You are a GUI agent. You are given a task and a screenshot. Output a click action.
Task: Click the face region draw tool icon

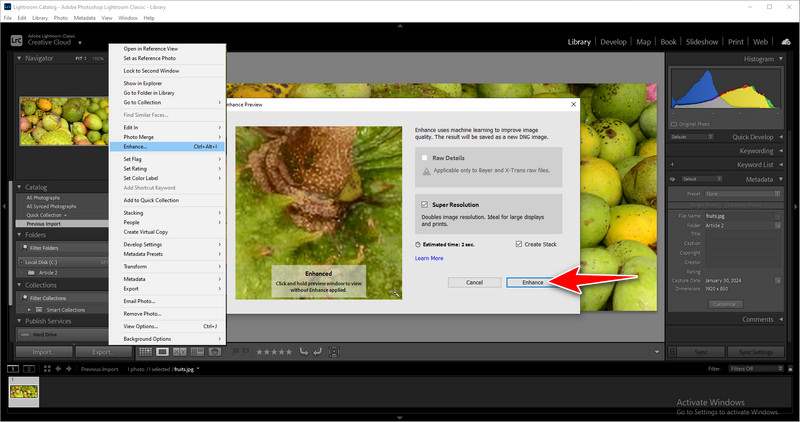[334, 352]
